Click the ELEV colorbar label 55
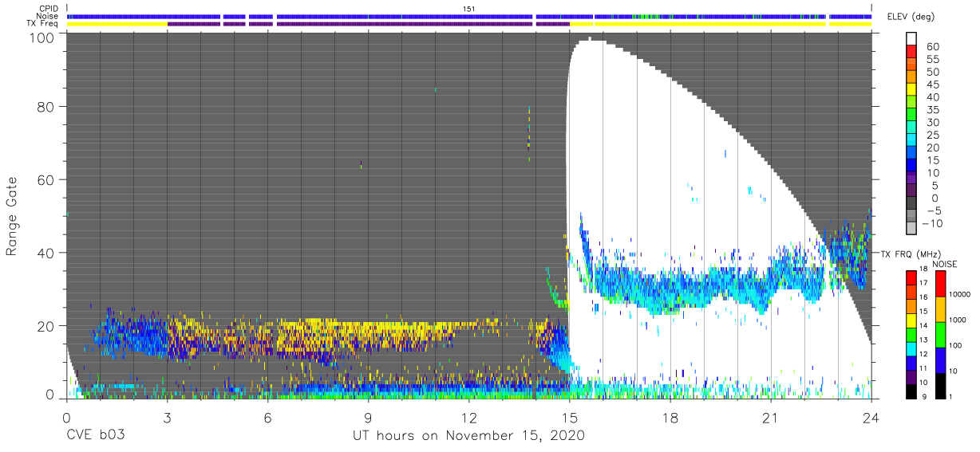980x452 pixels. 934,60
